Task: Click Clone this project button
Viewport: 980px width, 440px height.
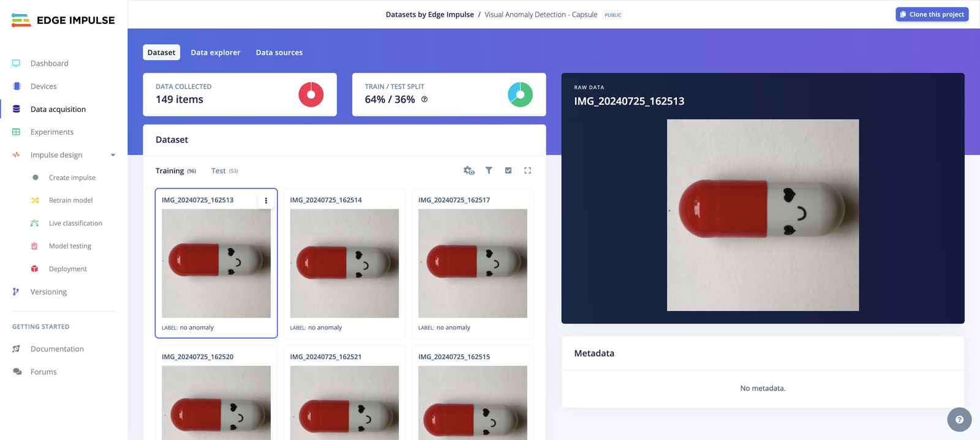Action: [932, 14]
